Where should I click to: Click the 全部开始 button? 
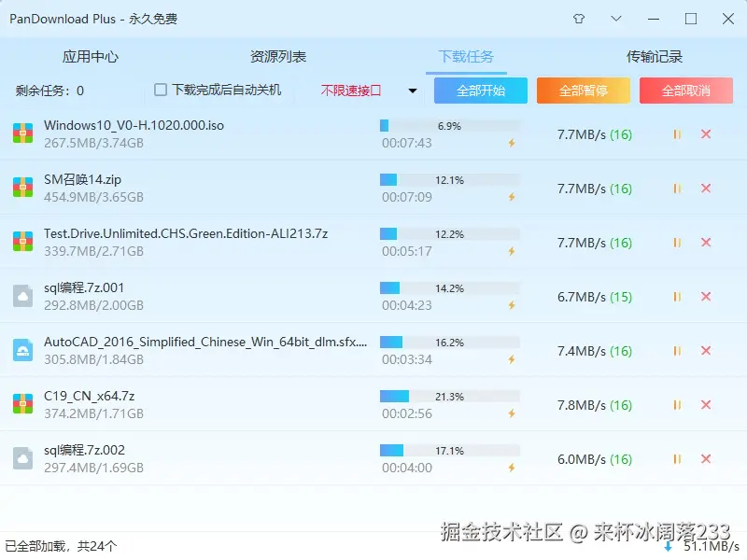tap(481, 91)
